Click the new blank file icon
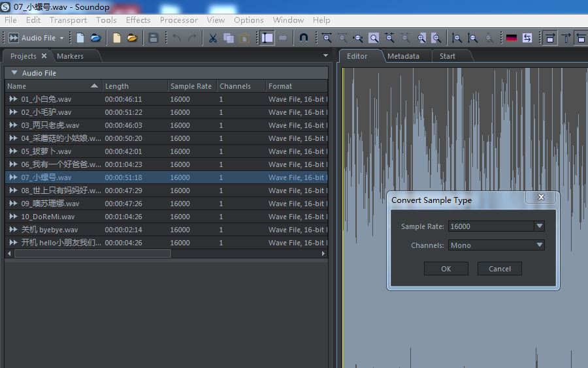The height and width of the screenshot is (368, 588). pyautogui.click(x=80, y=38)
